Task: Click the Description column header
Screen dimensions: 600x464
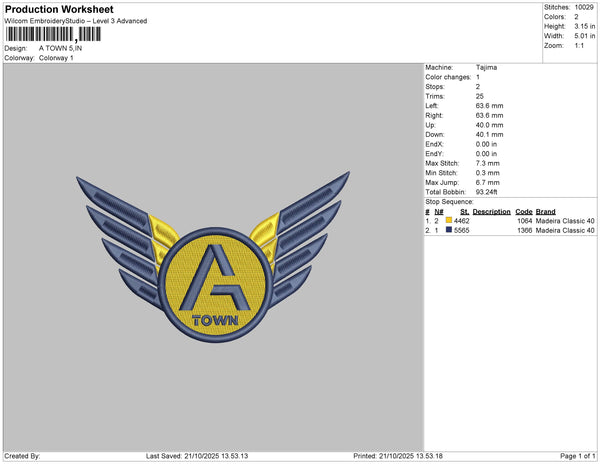Action: (491, 211)
